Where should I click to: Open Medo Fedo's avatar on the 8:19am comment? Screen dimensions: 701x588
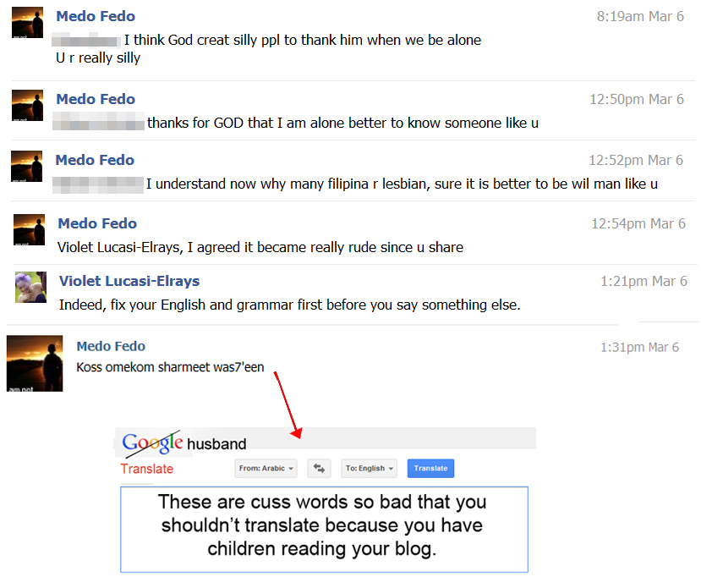[27, 23]
